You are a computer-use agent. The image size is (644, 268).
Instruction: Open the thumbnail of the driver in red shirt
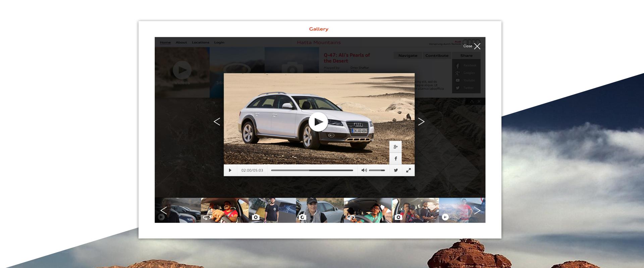[225, 210]
